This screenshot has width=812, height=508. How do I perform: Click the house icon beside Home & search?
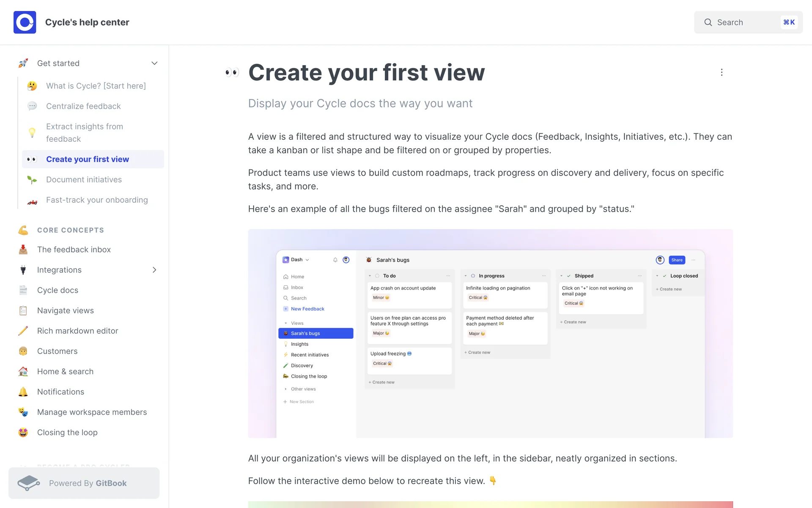click(x=23, y=372)
